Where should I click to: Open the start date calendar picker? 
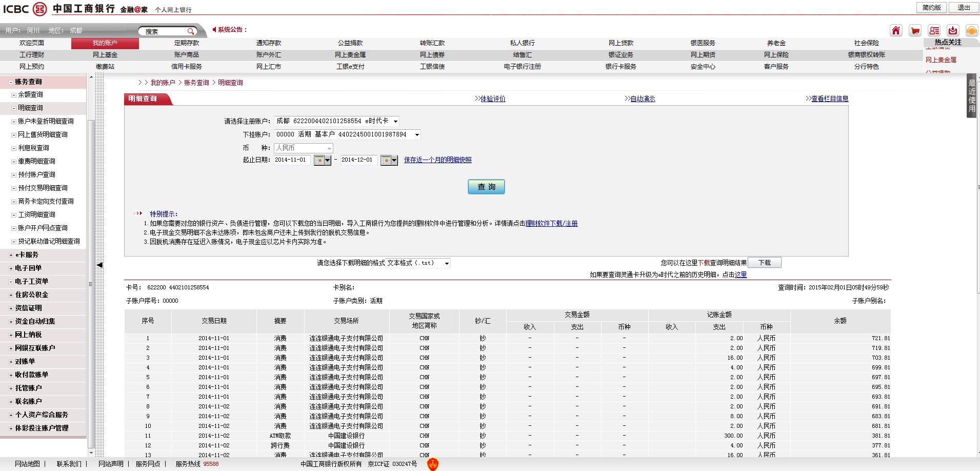322,161
